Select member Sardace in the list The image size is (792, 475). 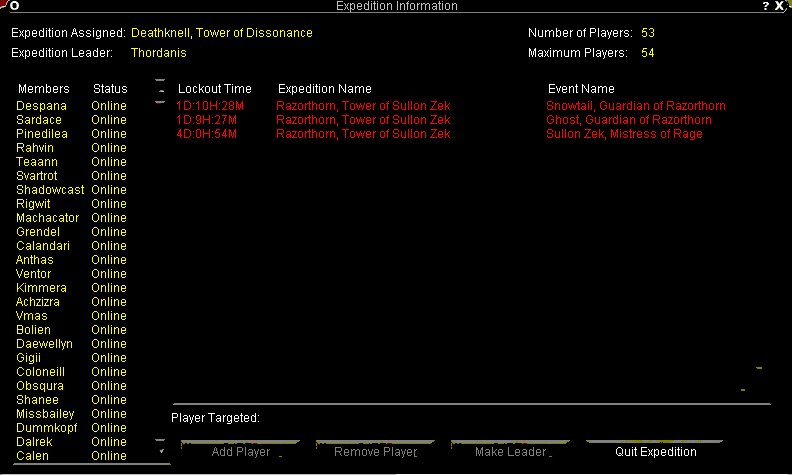click(39, 120)
